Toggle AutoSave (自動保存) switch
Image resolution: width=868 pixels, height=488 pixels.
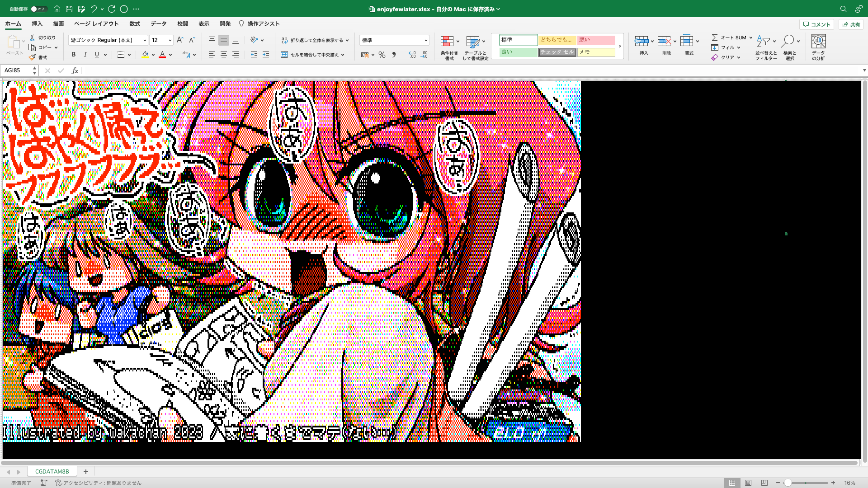tap(39, 9)
